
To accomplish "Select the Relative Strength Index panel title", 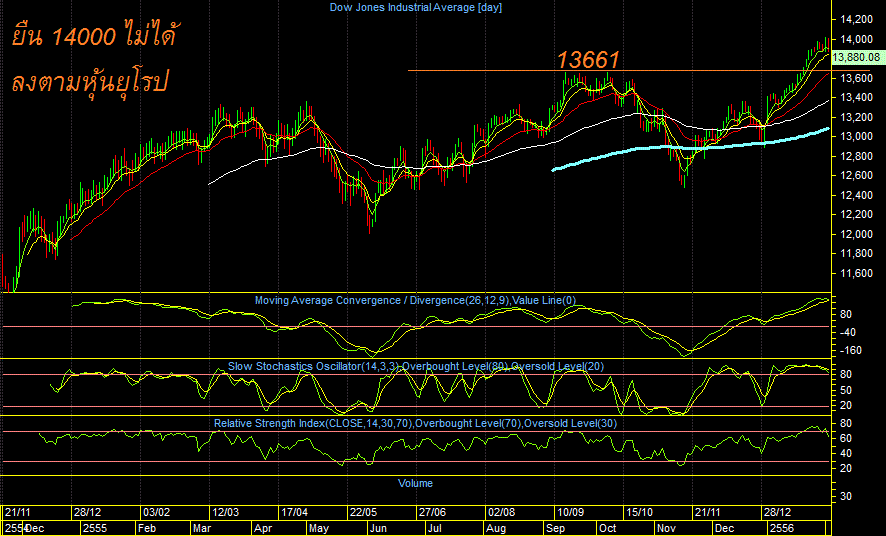I will (415, 424).
